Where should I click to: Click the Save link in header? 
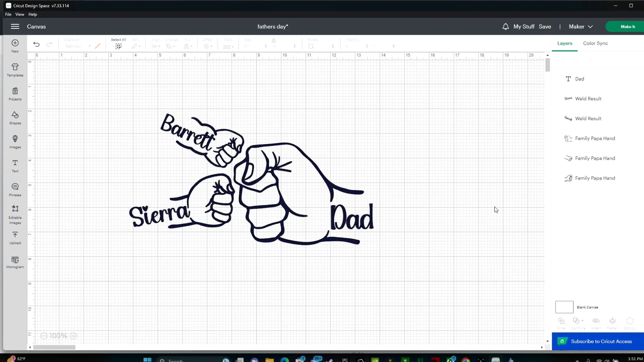point(545,26)
